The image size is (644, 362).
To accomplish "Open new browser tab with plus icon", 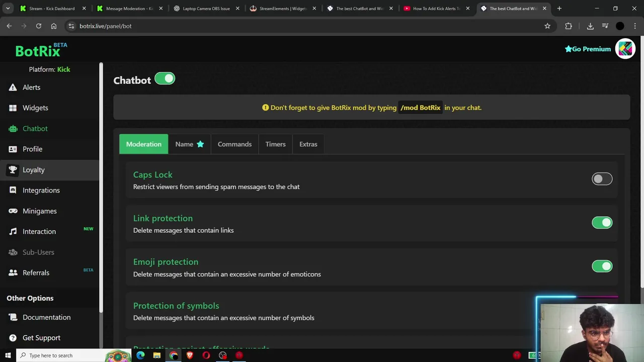I will coord(559,9).
